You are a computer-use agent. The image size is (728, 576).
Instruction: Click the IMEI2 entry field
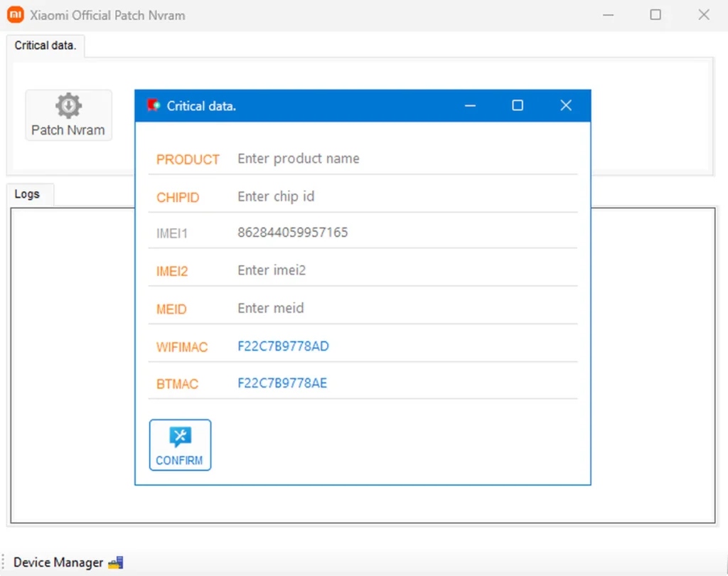point(405,270)
